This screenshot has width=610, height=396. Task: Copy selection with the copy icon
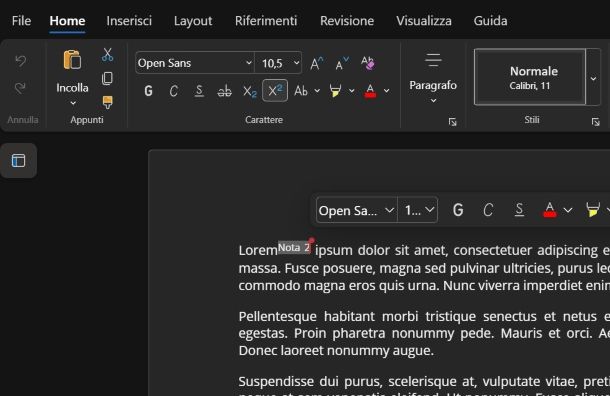click(107, 79)
